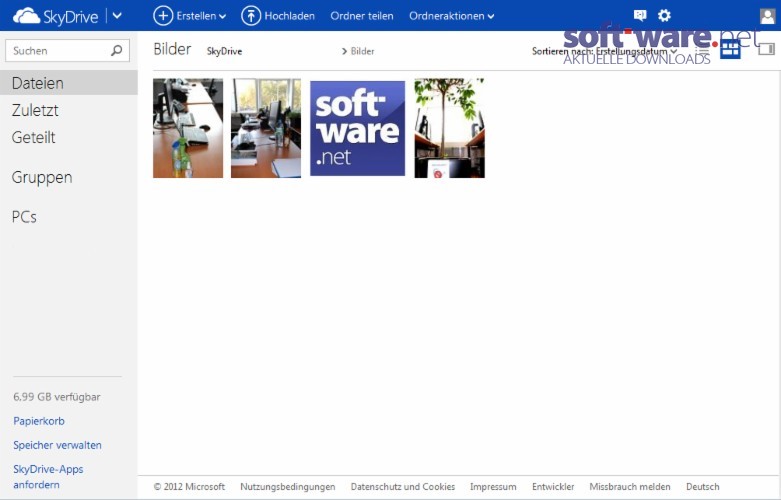The image size is (781, 500).
Task: Open the indoor tree photo thumbnail
Action: pos(450,128)
